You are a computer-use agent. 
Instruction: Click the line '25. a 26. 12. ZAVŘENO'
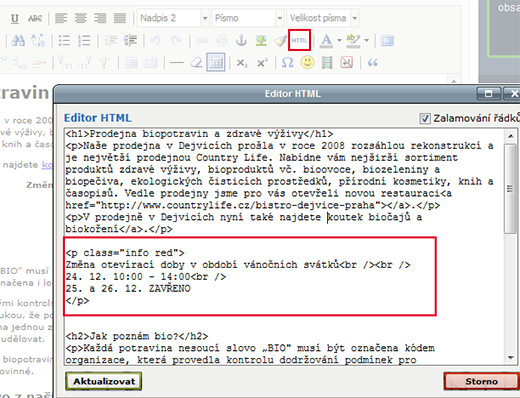click(128, 289)
